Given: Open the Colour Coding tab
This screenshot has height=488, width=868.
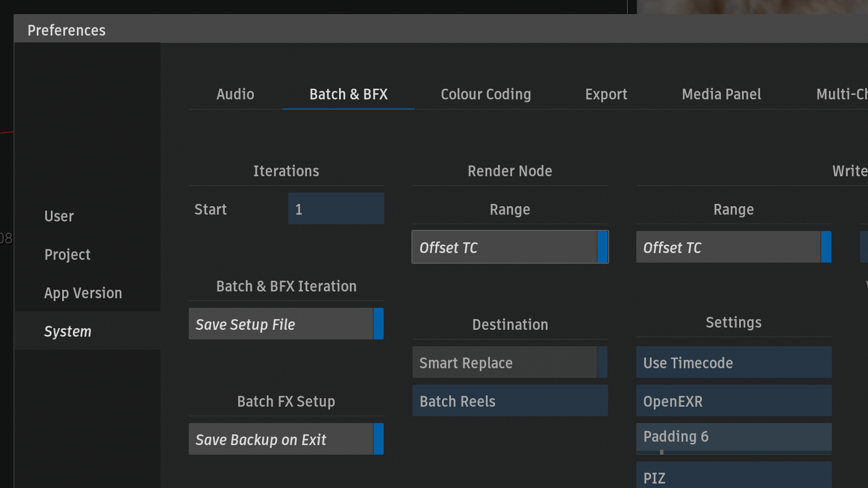Looking at the screenshot, I should pyautogui.click(x=485, y=94).
